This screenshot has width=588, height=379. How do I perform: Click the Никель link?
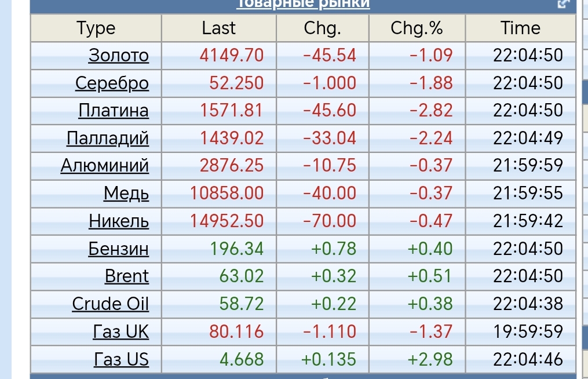tap(119, 221)
